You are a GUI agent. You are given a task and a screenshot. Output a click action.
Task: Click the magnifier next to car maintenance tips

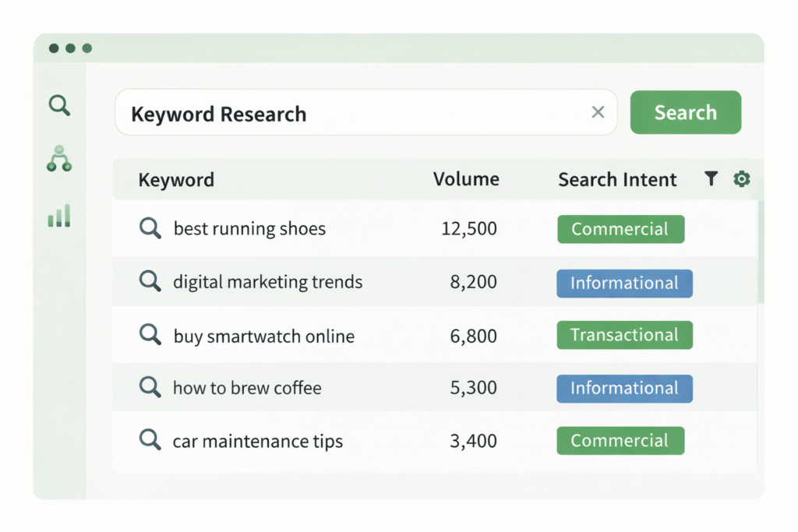click(x=150, y=440)
